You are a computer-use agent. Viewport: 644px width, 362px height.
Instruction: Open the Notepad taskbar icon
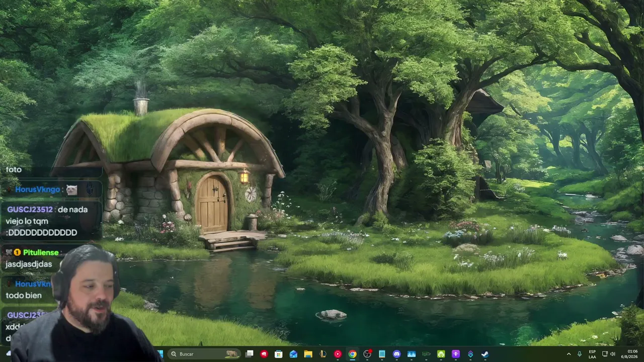pos(382,354)
